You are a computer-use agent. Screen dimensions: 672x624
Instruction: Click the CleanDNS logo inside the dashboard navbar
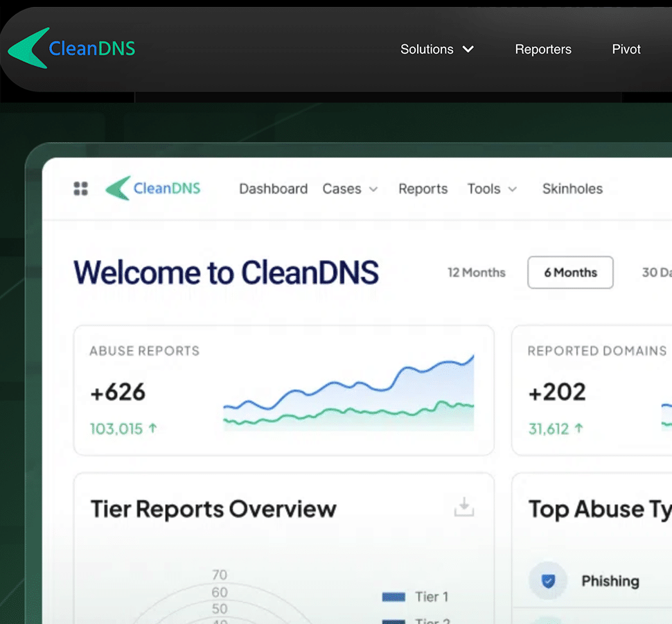pyautogui.click(x=152, y=188)
